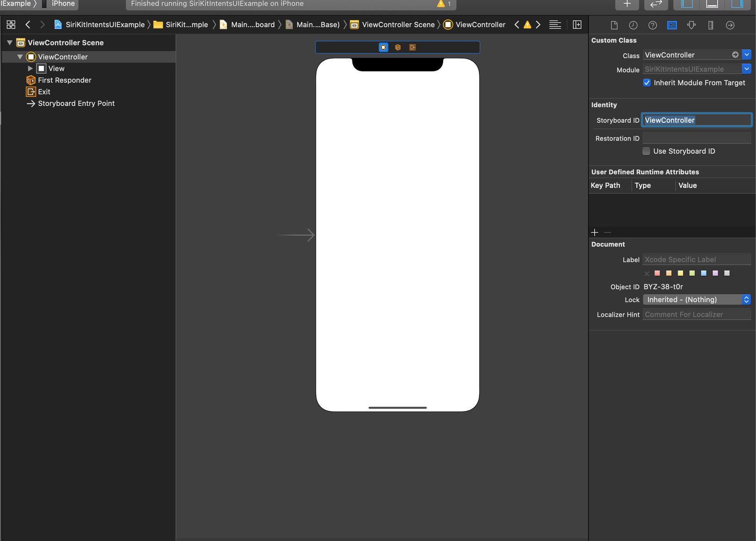
Task: Open the Library plus button
Action: click(x=627, y=4)
